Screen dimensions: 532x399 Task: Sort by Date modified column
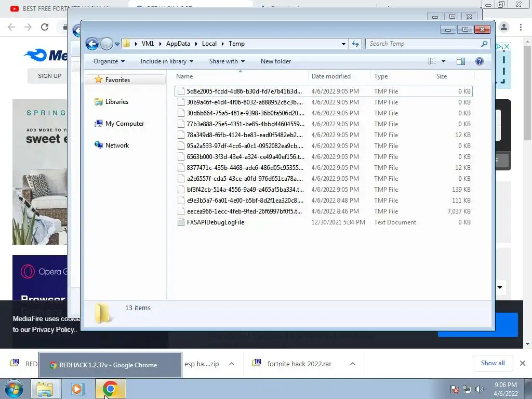pos(339,76)
